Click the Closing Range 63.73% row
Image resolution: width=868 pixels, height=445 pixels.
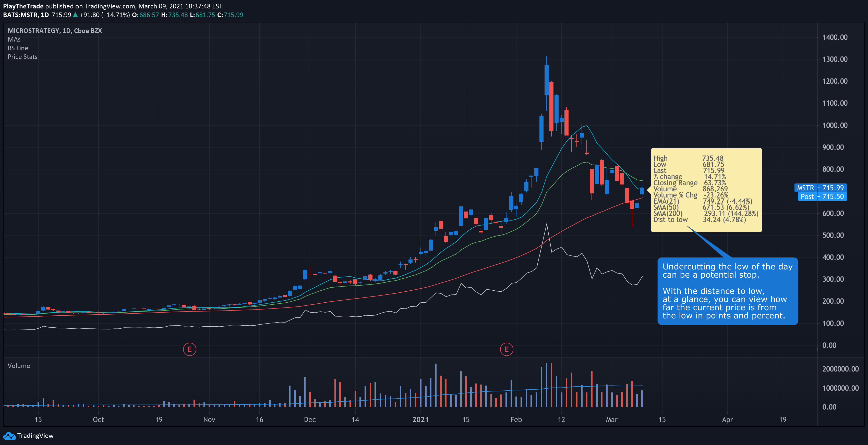(689, 183)
